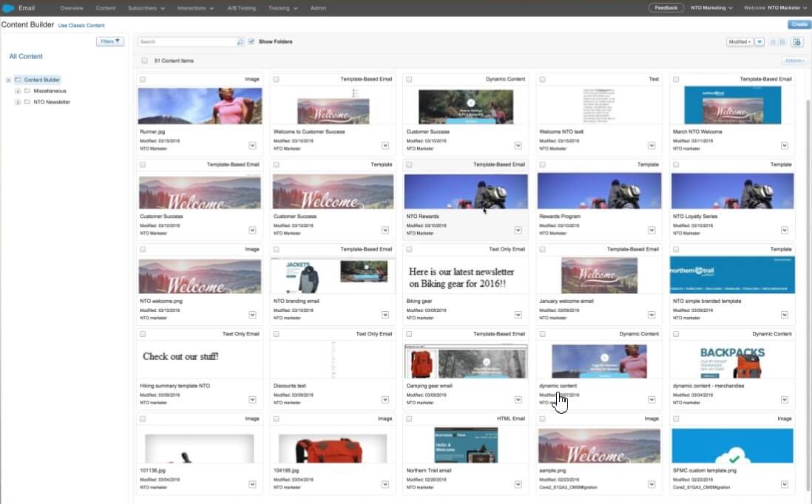Image resolution: width=812 pixels, height=504 pixels.
Task: Tick the Biking gear card checkbox
Action: [x=409, y=249]
